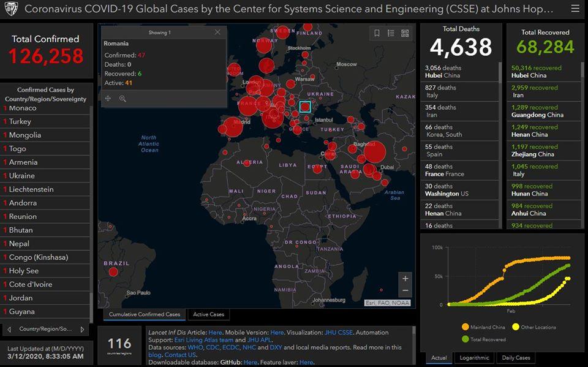Switch to the Logarithmic chart tab
Screen dimensions: 588x367
pyautogui.click(x=474, y=358)
